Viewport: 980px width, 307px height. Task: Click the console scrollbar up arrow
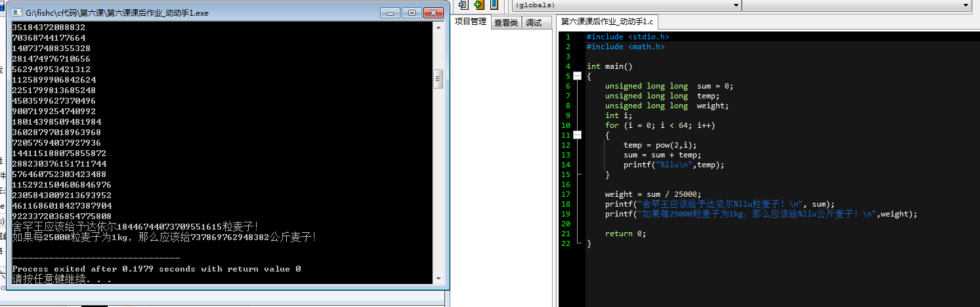point(438,28)
